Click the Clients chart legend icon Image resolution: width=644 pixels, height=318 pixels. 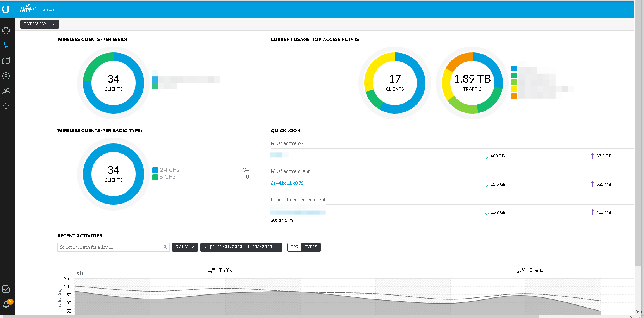[521, 270]
